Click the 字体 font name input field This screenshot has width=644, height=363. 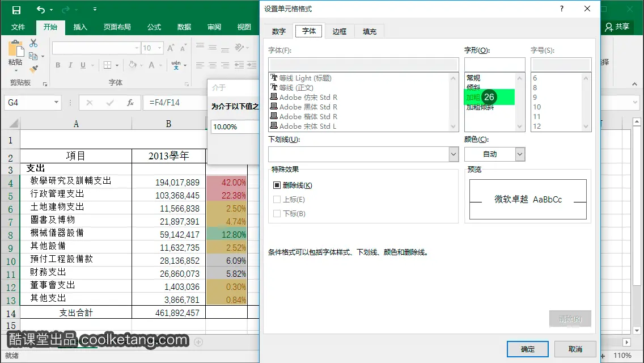click(x=363, y=65)
